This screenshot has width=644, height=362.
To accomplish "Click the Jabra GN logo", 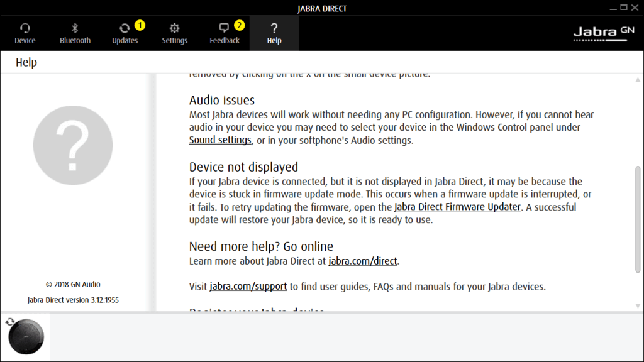I will click(x=604, y=33).
